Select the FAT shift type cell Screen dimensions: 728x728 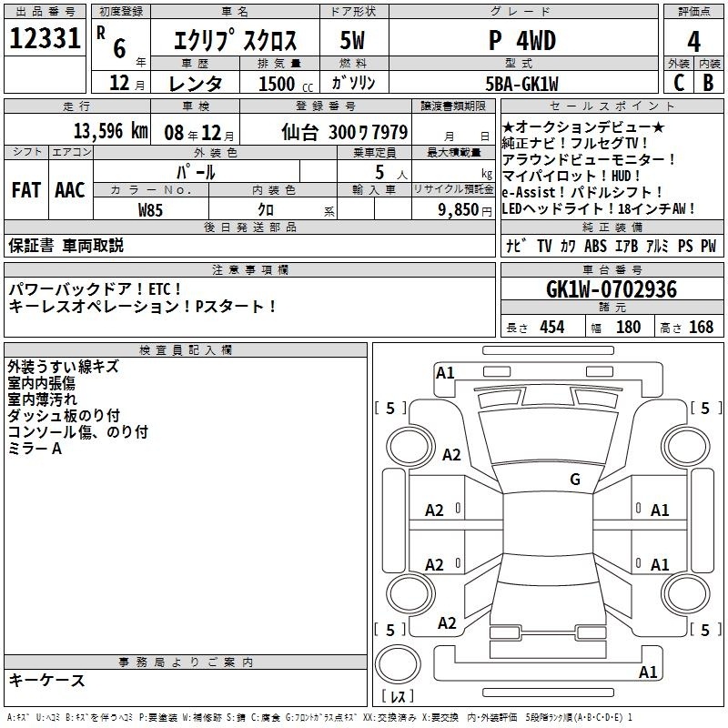(x=25, y=189)
